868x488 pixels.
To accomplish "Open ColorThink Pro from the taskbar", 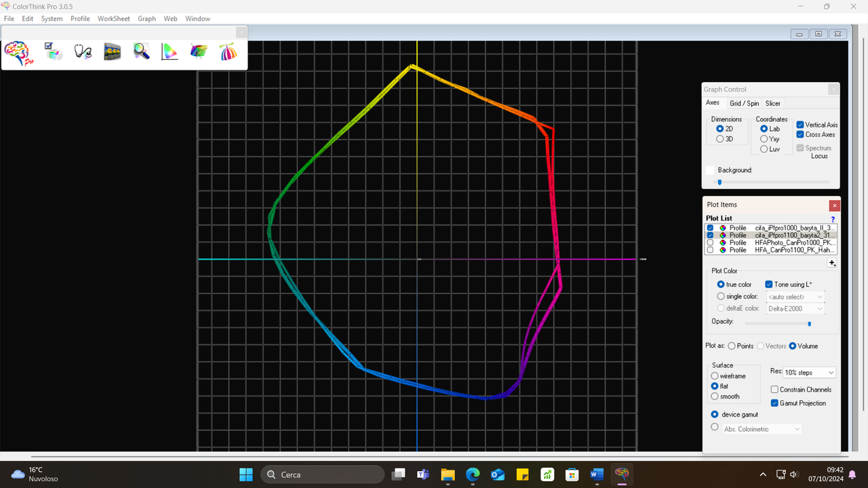I will tap(621, 474).
